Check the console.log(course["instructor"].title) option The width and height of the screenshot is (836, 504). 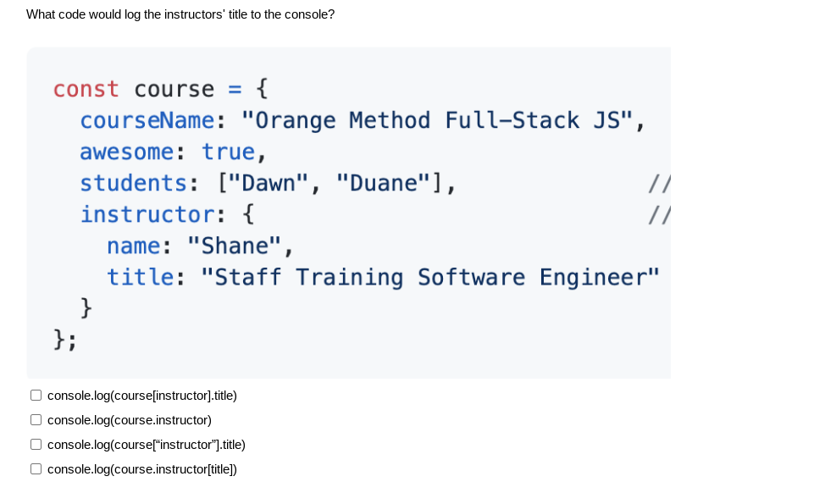click(x=36, y=444)
